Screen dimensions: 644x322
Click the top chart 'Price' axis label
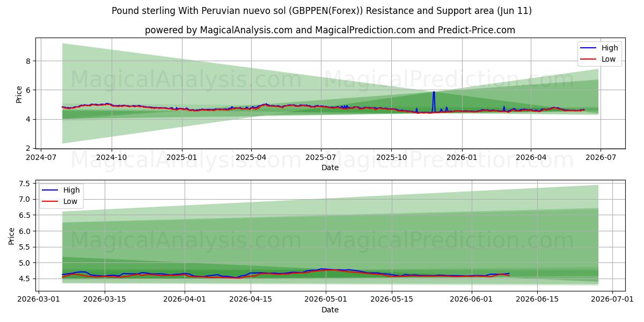(x=19, y=94)
